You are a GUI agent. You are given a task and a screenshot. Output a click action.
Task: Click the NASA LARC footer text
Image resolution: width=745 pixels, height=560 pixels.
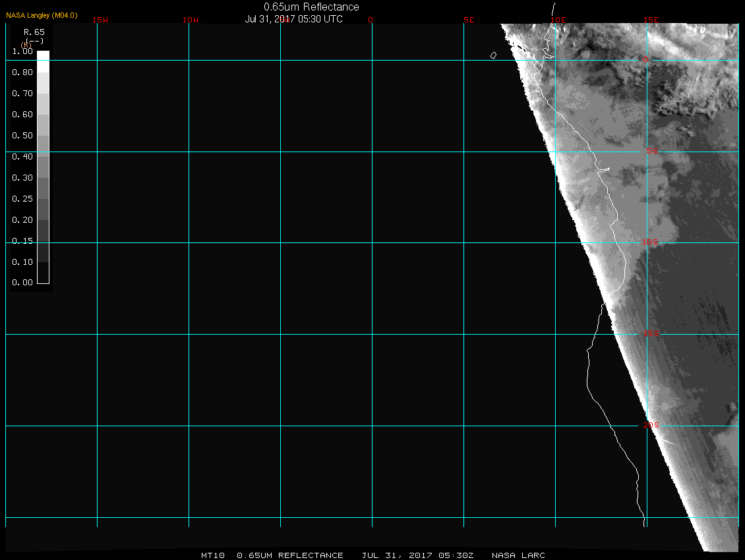point(518,555)
